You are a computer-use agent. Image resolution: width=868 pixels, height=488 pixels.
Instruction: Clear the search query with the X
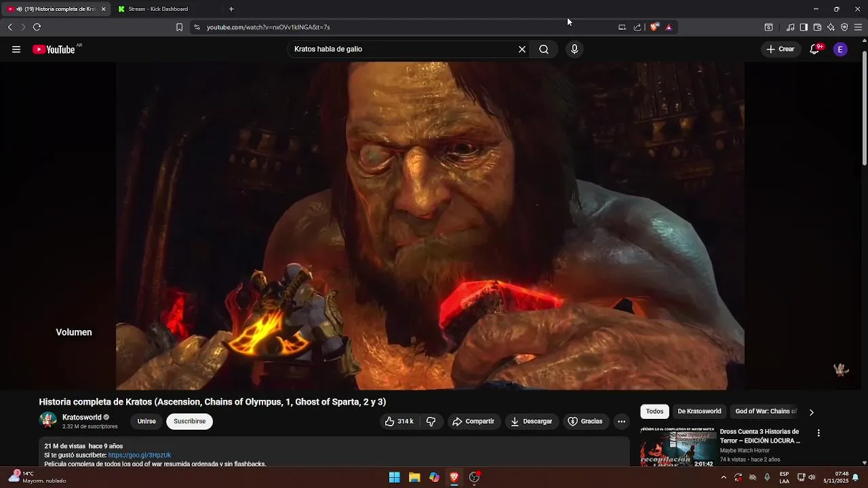point(522,49)
